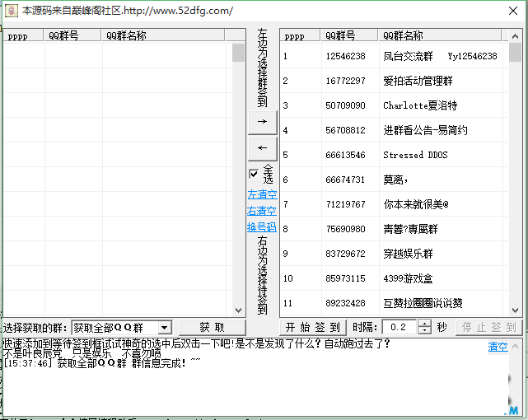Click group number 56708812
Viewport: 528px width, 420px height.
[345, 130]
